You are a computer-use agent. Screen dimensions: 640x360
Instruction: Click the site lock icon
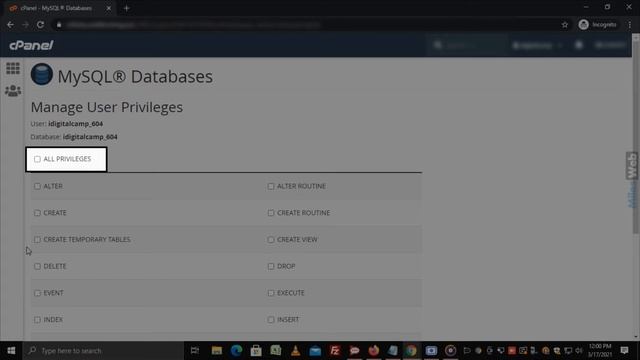tap(59, 25)
